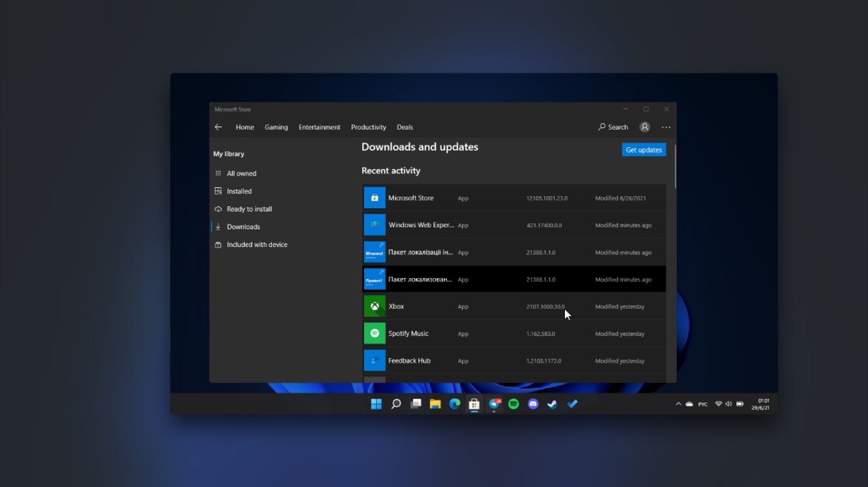
Task: Launch Microsoft Edge from taskbar
Action: click(x=454, y=404)
